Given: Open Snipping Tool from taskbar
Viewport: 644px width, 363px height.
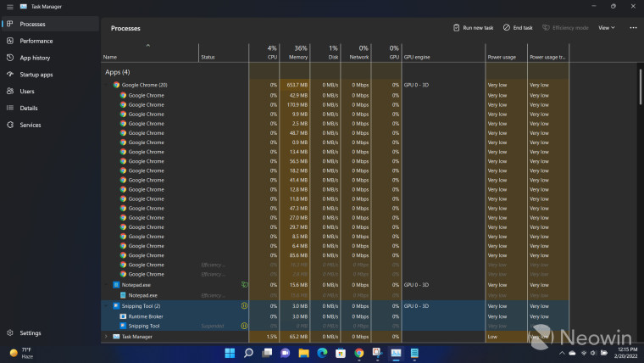Looking at the screenshot, I should point(377,353).
